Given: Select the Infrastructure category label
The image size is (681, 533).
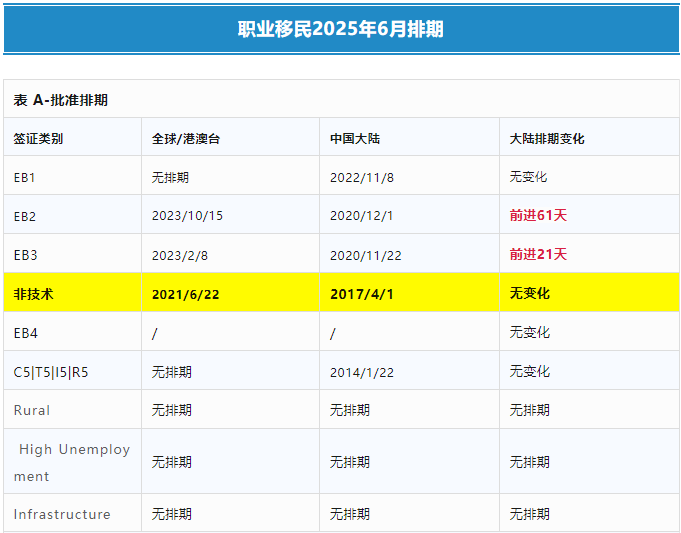Looking at the screenshot, I should (62, 514).
